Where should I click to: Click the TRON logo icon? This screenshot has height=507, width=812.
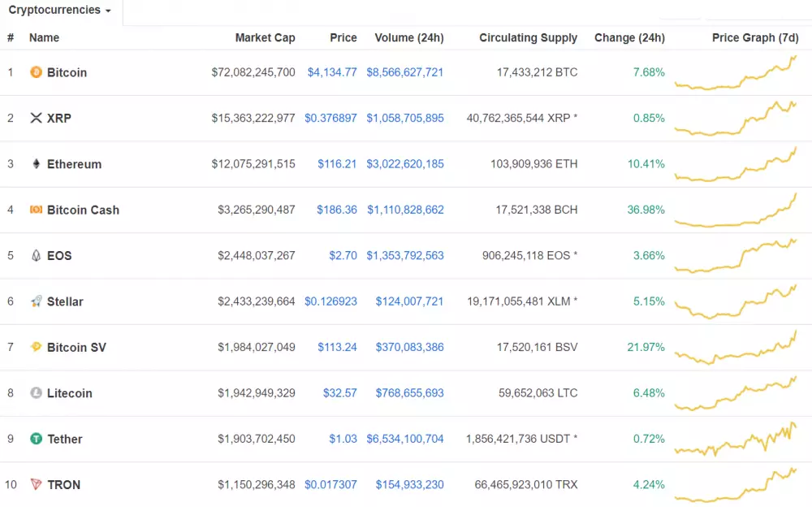point(35,485)
